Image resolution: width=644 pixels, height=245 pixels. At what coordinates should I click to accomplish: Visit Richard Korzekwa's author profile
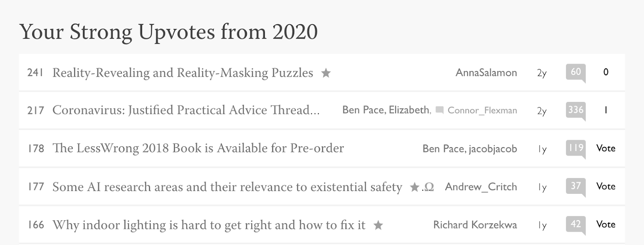pyautogui.click(x=475, y=224)
